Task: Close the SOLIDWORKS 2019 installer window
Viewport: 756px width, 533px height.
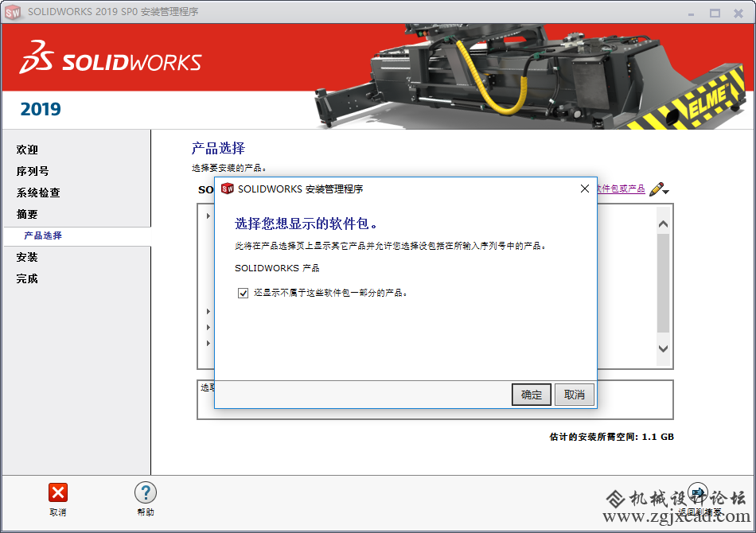Action: point(738,14)
